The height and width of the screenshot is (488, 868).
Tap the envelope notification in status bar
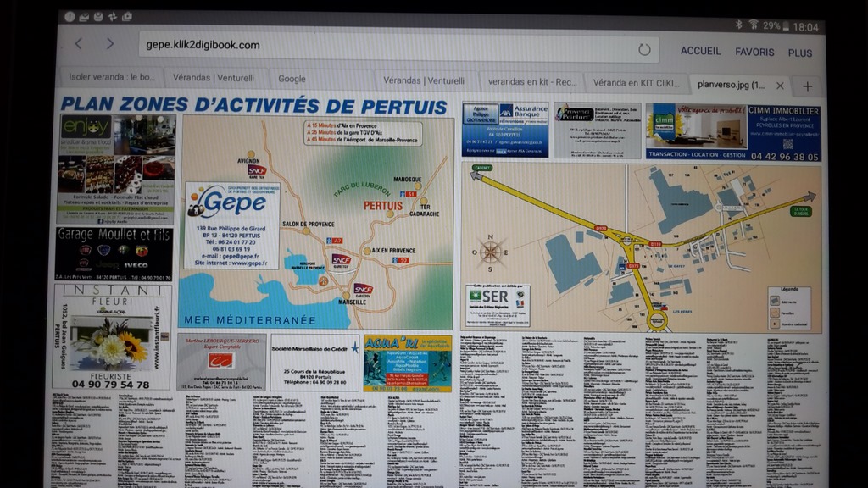[x=84, y=17]
